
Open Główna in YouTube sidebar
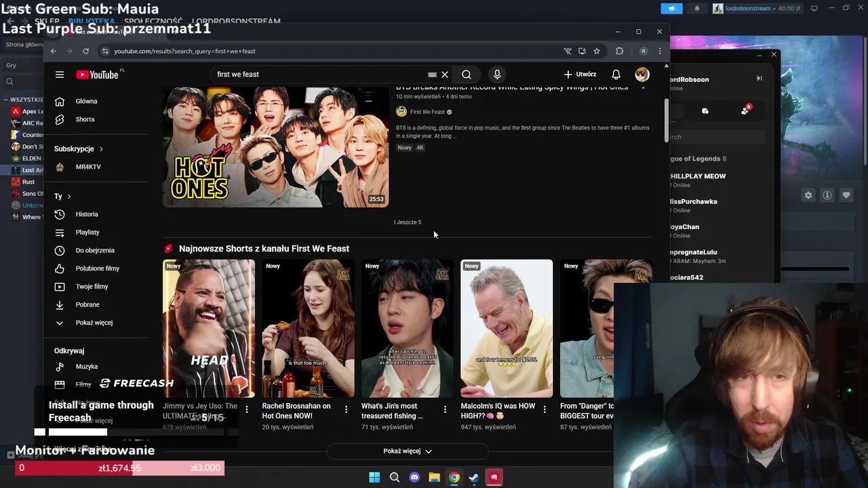(86, 101)
